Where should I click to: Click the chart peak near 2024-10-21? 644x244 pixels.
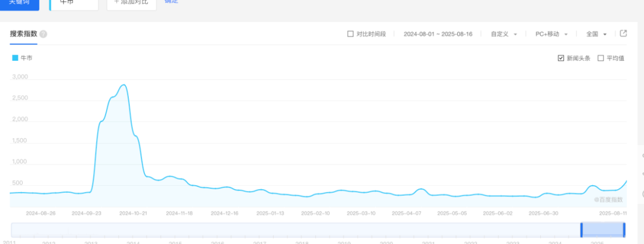tap(123, 85)
